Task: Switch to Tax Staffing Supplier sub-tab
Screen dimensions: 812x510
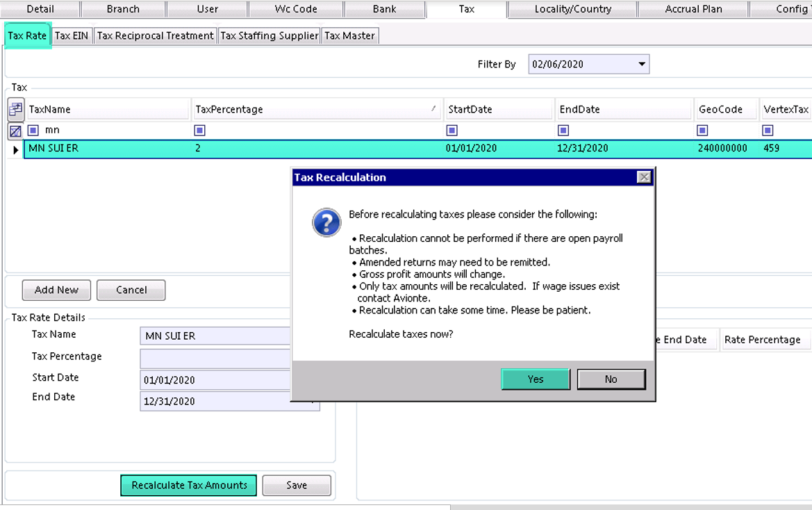Action: pos(270,35)
